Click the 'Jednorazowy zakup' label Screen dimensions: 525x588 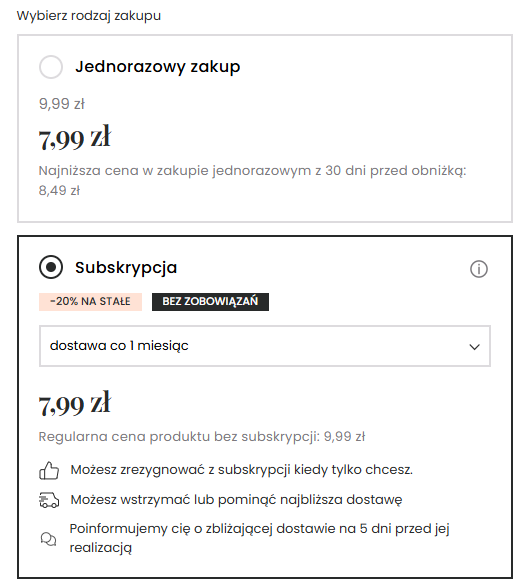pyautogui.click(x=158, y=67)
